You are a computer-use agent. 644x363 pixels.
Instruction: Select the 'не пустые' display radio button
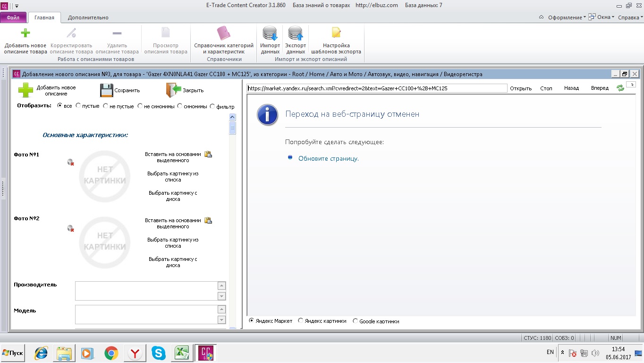click(105, 106)
